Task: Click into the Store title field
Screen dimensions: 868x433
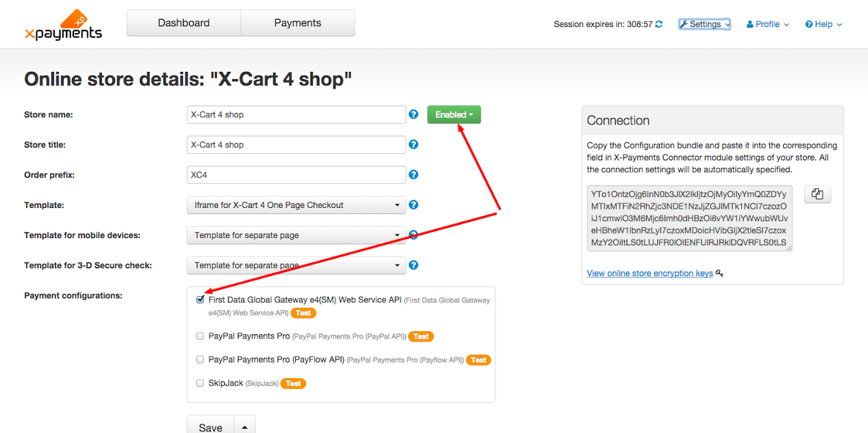Action: point(297,144)
